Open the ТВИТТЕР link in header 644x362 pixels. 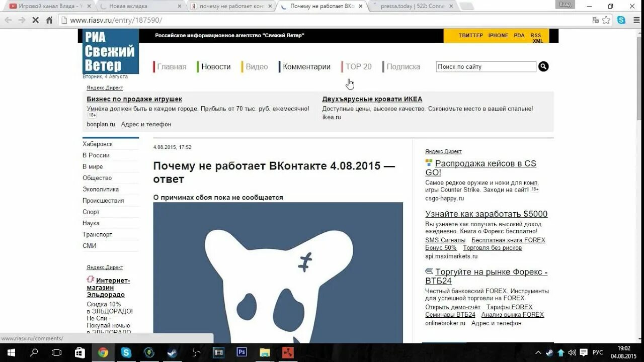pyautogui.click(x=470, y=35)
